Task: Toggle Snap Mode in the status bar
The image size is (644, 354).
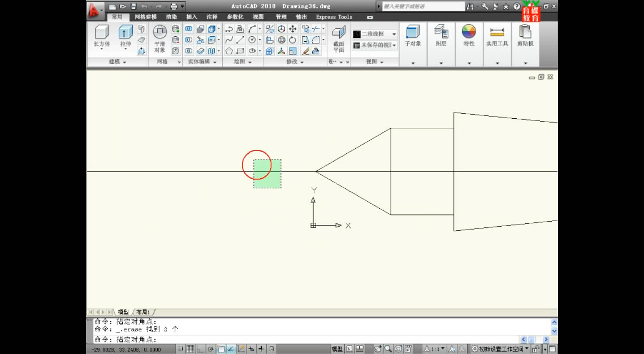Action: tap(181, 349)
